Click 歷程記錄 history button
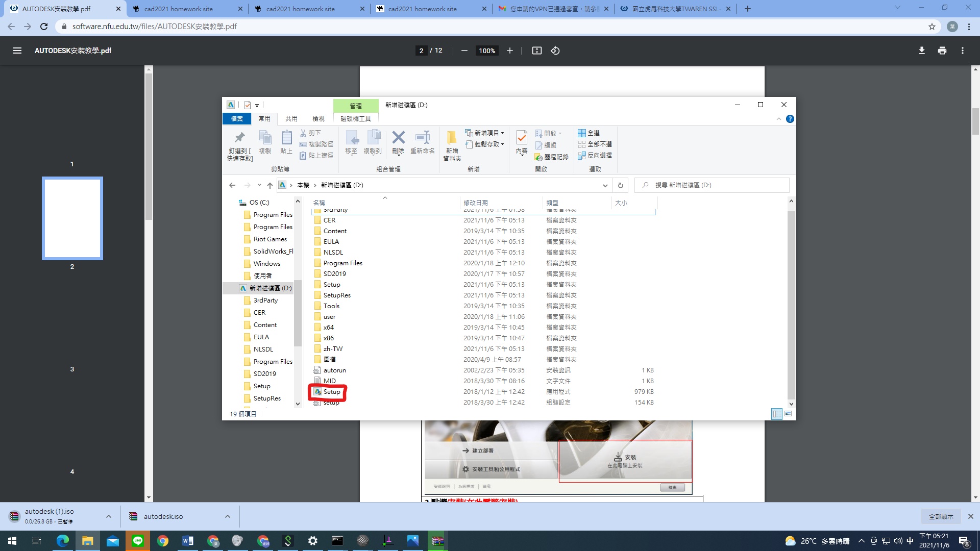Screen dimensions: 980x551 pos(552,157)
